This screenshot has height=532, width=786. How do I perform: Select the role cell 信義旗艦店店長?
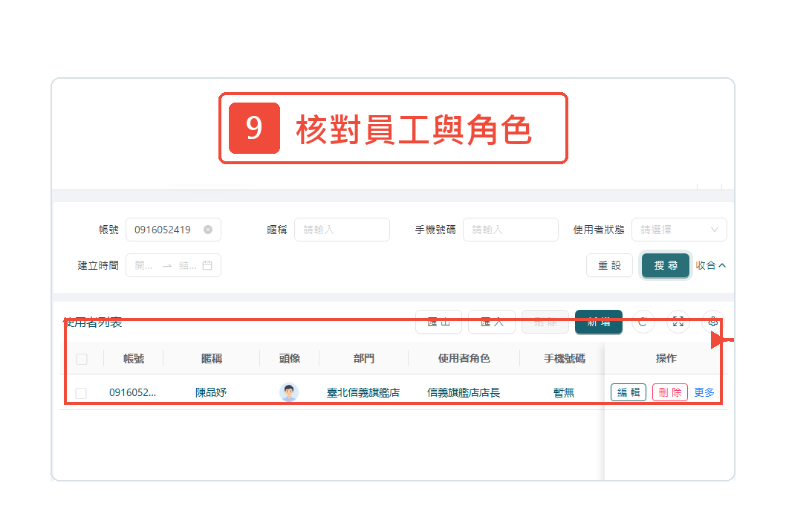(x=464, y=392)
